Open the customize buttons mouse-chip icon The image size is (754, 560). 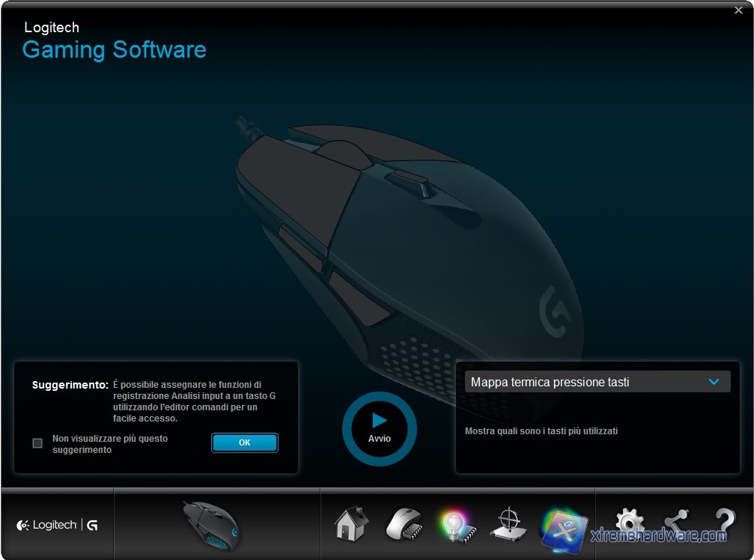coord(404,524)
